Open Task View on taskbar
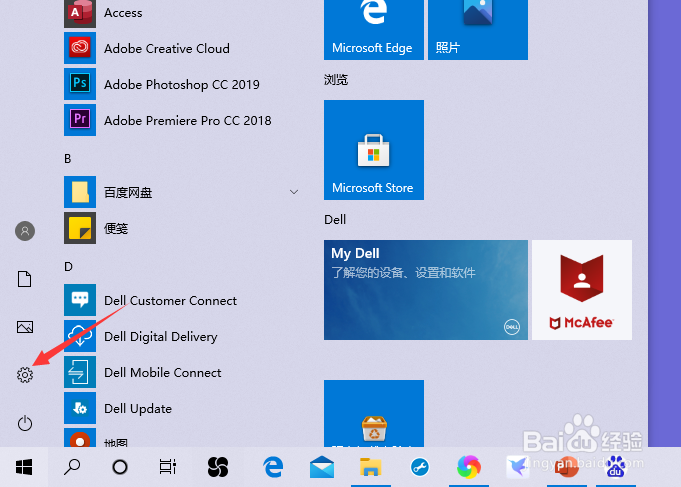681x487 pixels. coord(167,467)
